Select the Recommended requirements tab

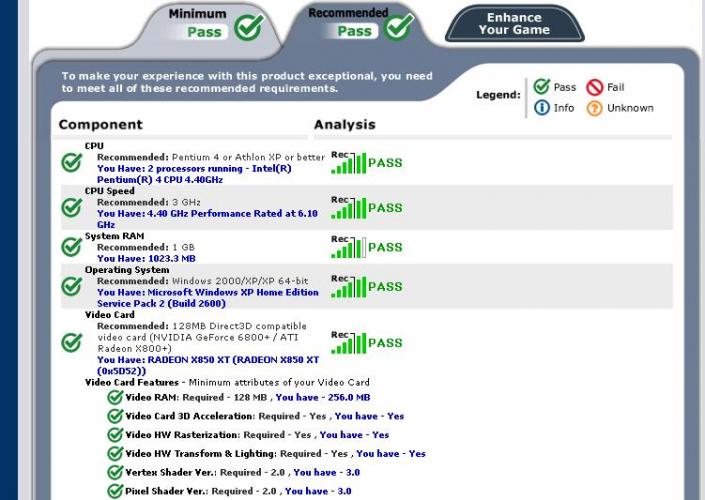coord(360,25)
